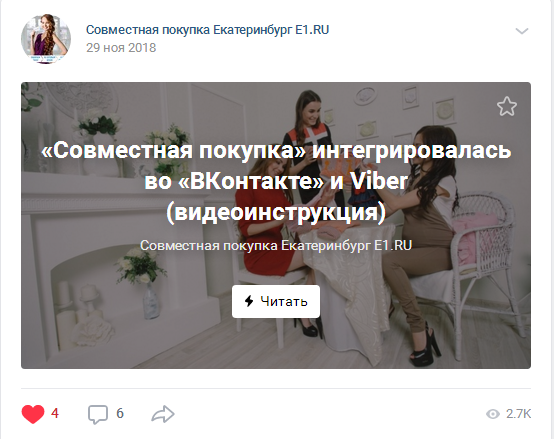Click the like counter showing 4
Image resolution: width=554 pixels, height=439 pixels.
[x=55, y=413]
